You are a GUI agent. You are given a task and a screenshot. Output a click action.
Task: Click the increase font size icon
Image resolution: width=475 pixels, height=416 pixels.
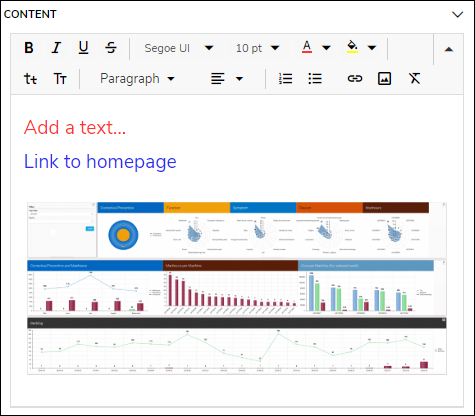60,79
